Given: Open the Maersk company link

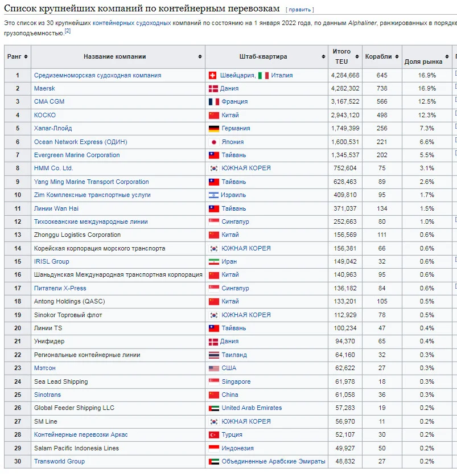Looking at the screenshot, I should [x=44, y=88].
